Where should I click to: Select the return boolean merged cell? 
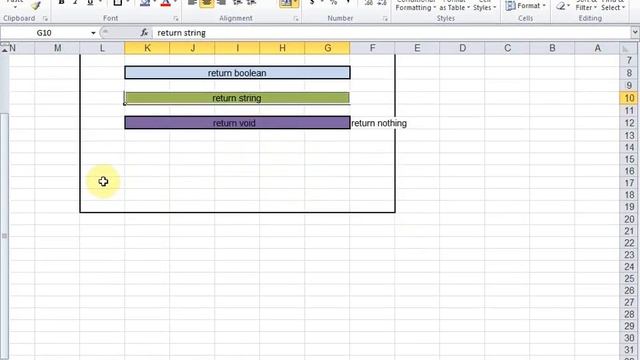click(237, 73)
